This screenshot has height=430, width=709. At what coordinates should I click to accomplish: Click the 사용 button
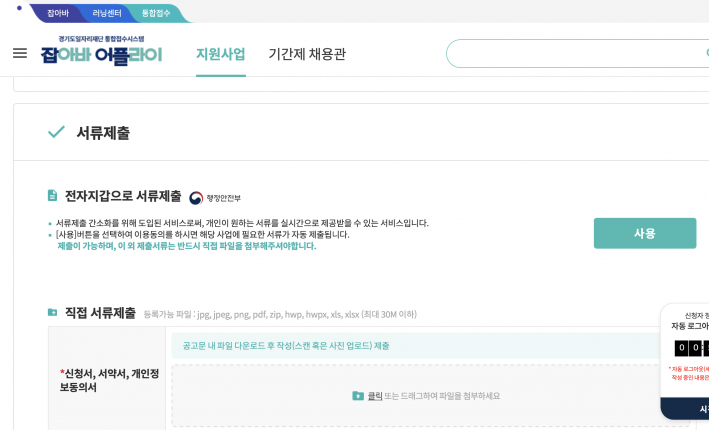(x=645, y=233)
